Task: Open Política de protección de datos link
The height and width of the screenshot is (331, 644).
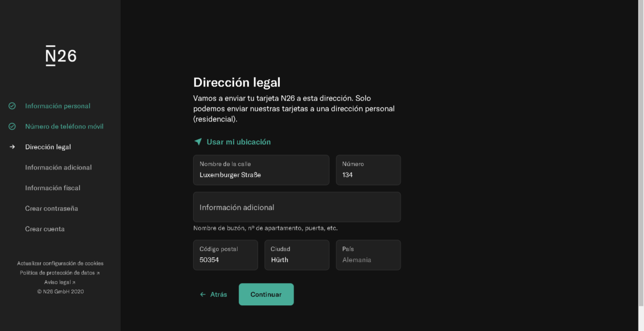Action: pyautogui.click(x=59, y=273)
